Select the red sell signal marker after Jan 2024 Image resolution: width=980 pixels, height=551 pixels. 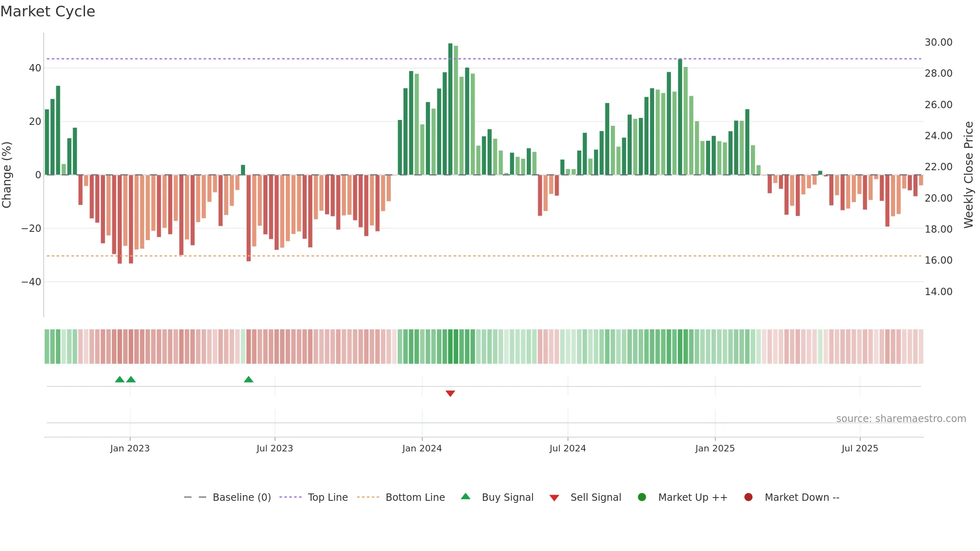point(450,393)
